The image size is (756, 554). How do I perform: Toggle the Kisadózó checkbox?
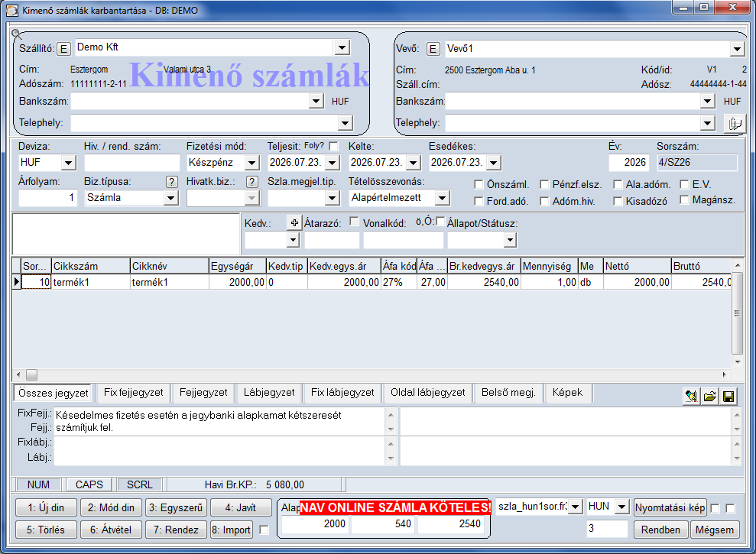618,201
